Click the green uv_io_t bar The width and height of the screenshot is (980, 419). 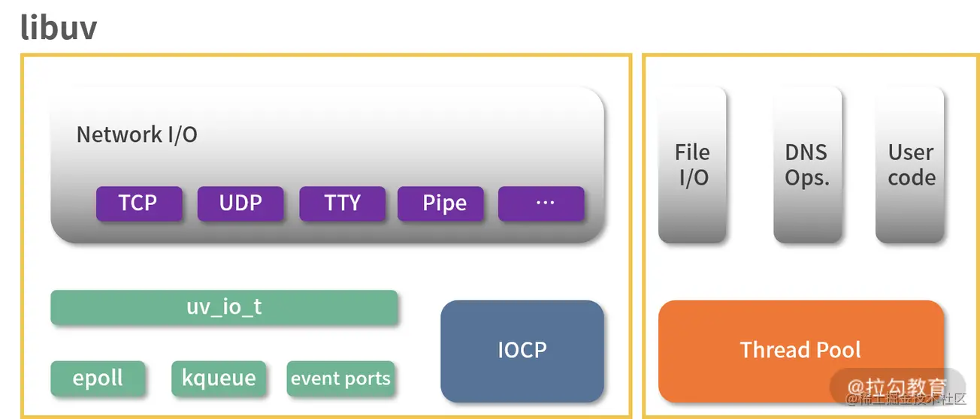pyautogui.click(x=224, y=308)
